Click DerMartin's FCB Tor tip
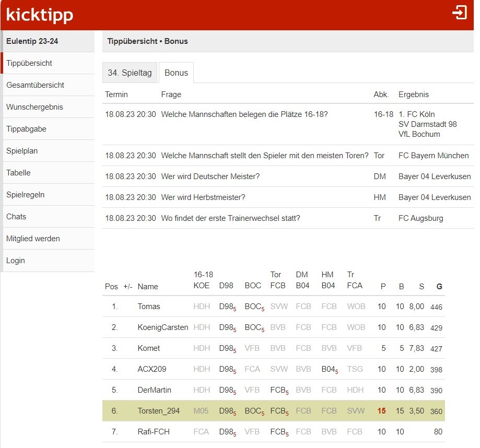480x448 pixels. pyautogui.click(x=279, y=391)
